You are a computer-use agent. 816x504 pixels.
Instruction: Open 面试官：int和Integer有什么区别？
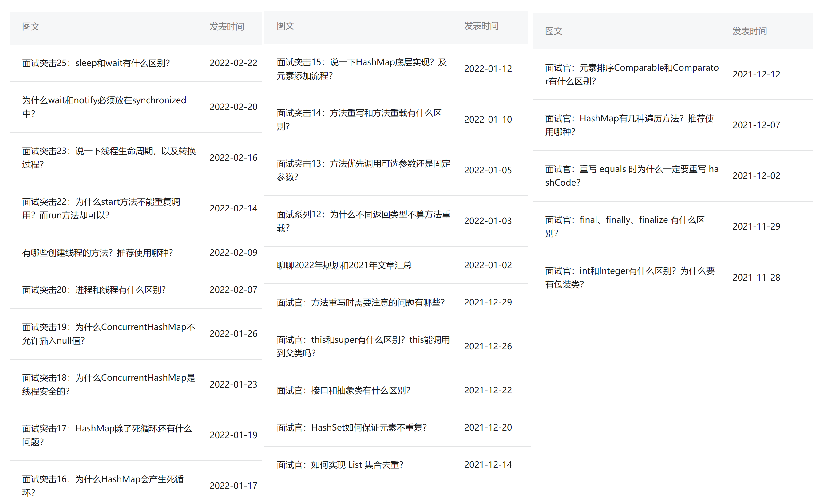[x=630, y=277]
